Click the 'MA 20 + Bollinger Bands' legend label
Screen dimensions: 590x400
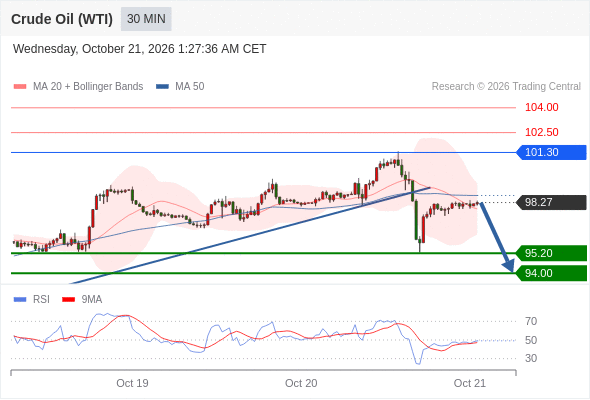[88, 87]
